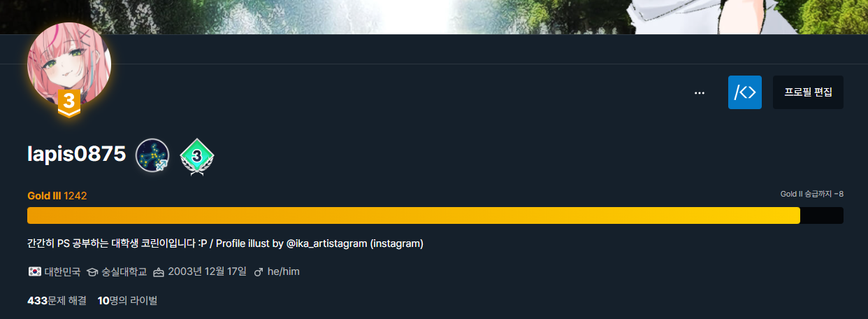Image resolution: width=868 pixels, height=319 pixels.
Task: Click the male gender symbol icon
Action: click(259, 271)
